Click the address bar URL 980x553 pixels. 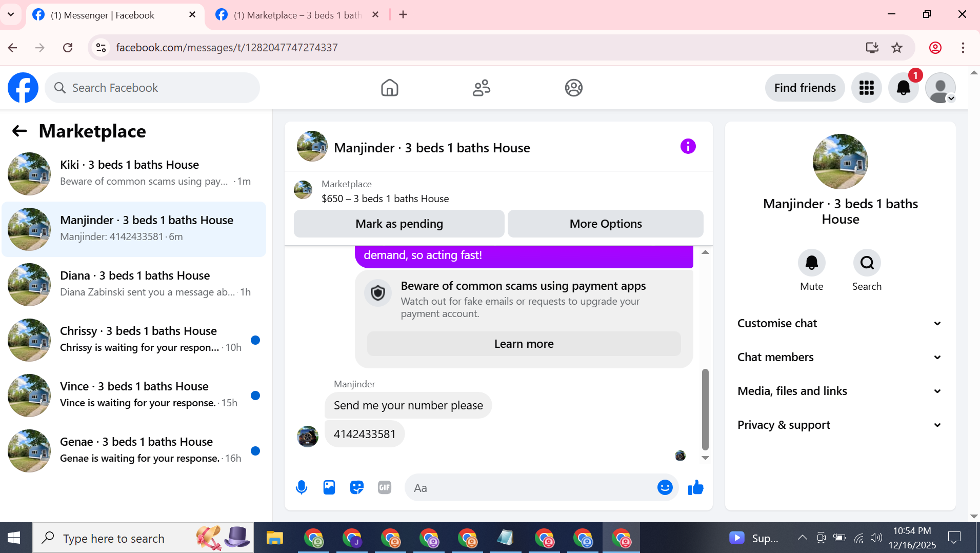click(x=227, y=48)
